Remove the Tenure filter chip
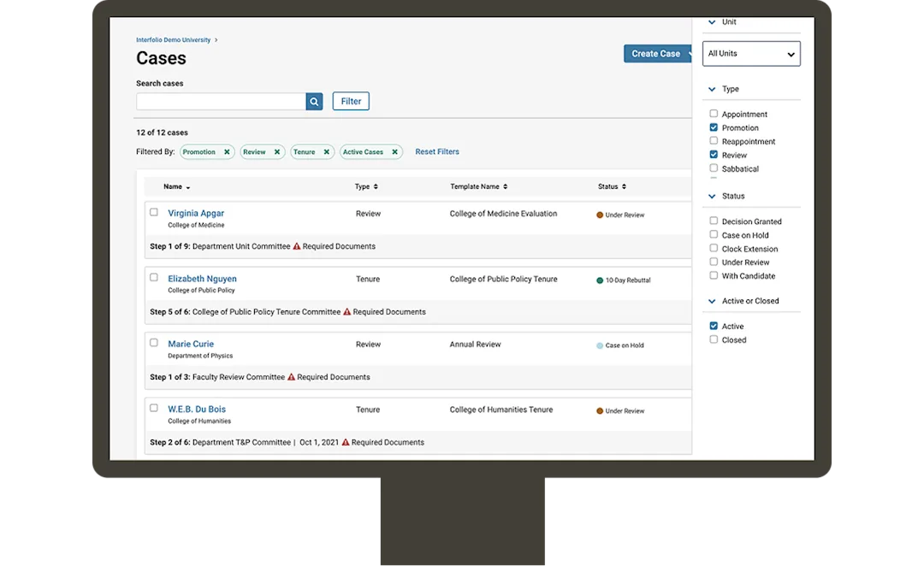The image size is (924, 566). click(x=327, y=152)
